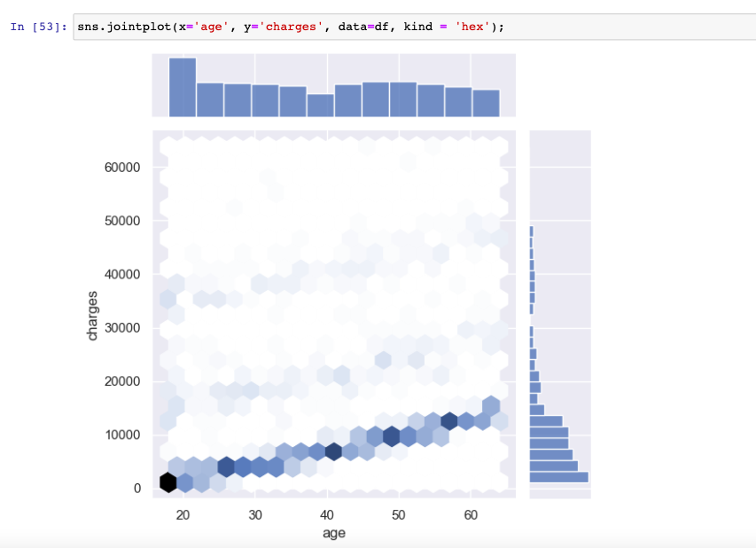This screenshot has height=548, width=756.
Task: Click the 'age' string in the code
Action: click(x=211, y=27)
